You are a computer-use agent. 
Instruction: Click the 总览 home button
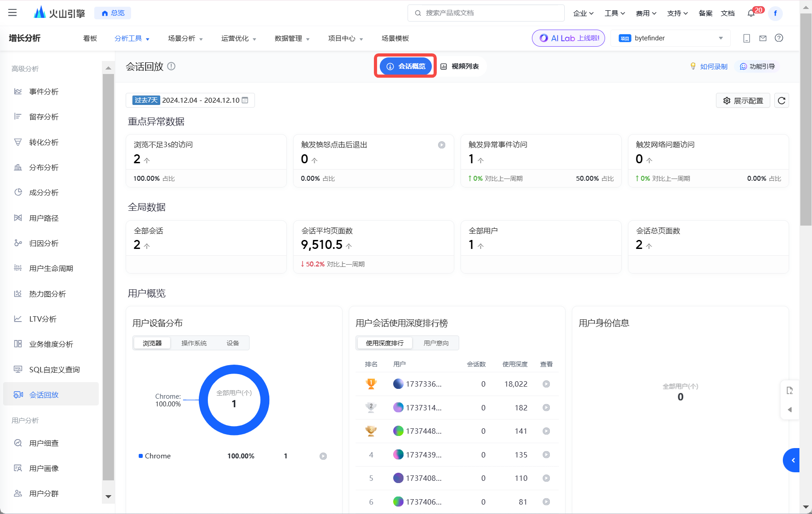point(113,13)
